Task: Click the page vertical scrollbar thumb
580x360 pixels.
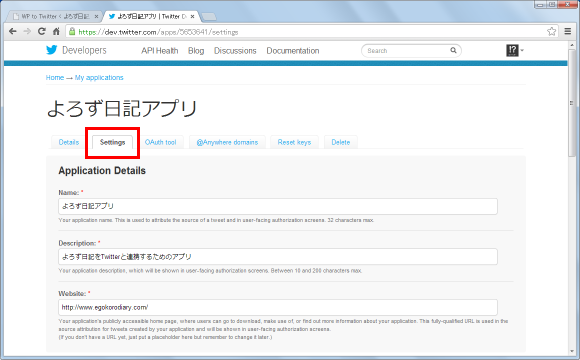Action: [x=572, y=102]
